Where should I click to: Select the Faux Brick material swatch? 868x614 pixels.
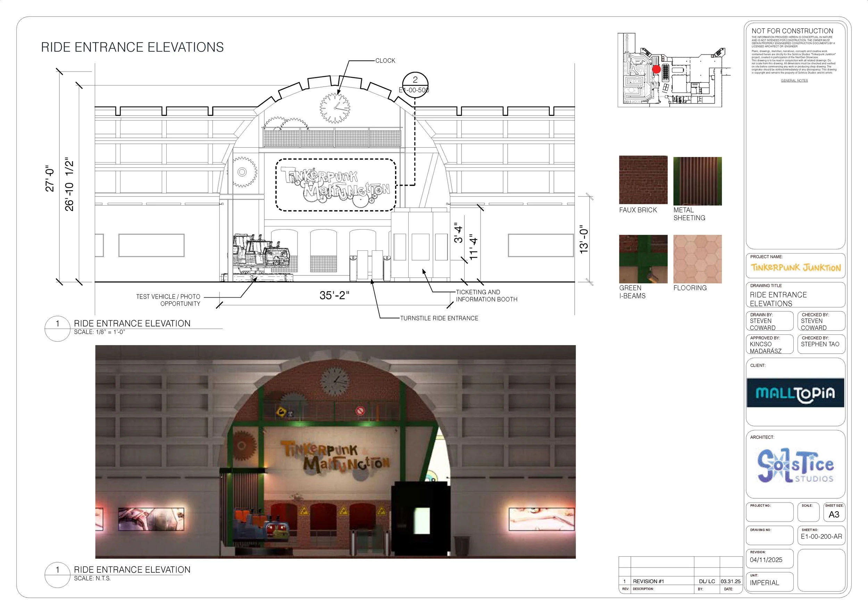tap(643, 180)
